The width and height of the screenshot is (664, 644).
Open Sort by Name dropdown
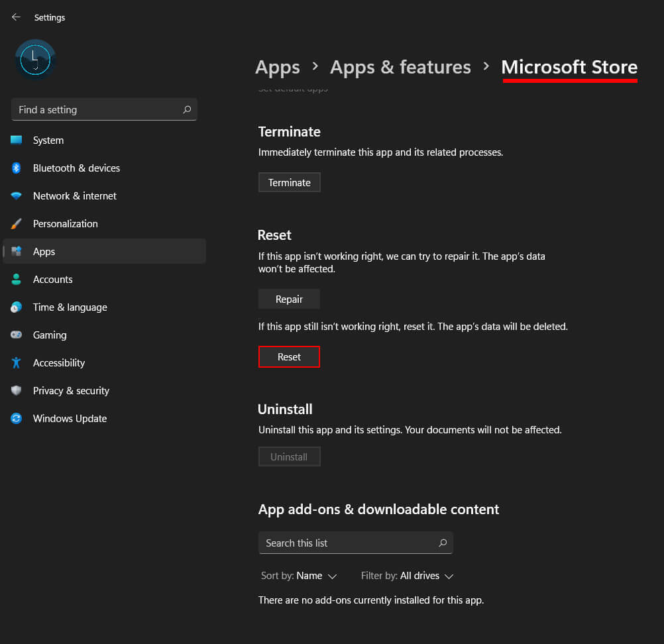(x=299, y=576)
